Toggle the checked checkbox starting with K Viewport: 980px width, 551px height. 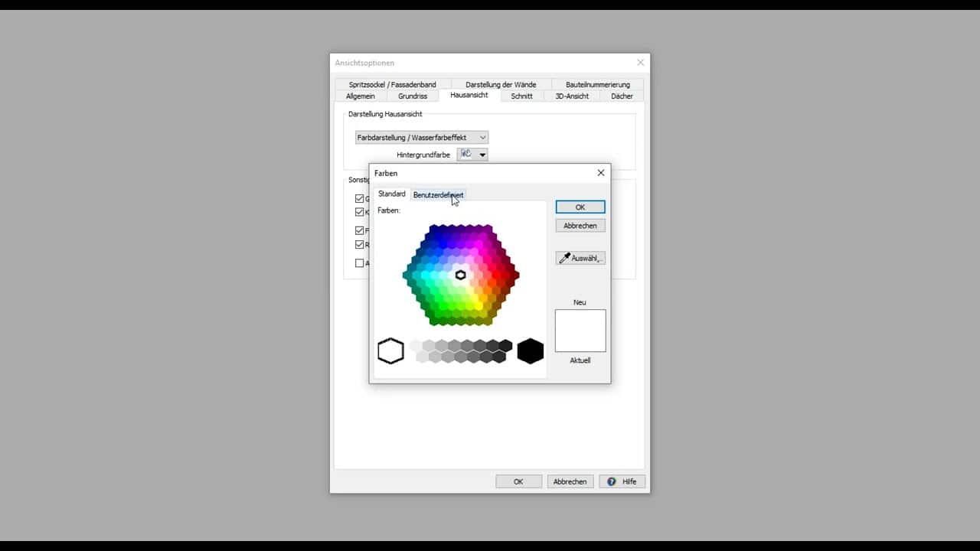(x=360, y=212)
